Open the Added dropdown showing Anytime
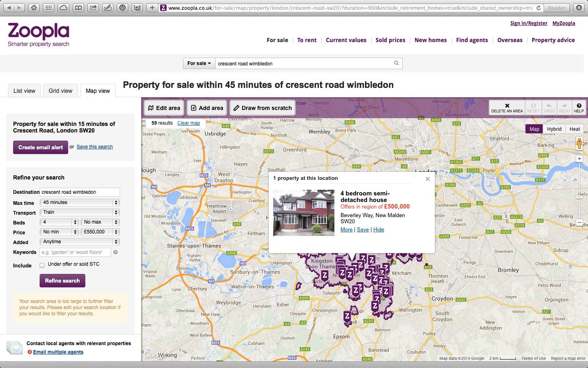This screenshot has width=588, height=368. (80, 242)
